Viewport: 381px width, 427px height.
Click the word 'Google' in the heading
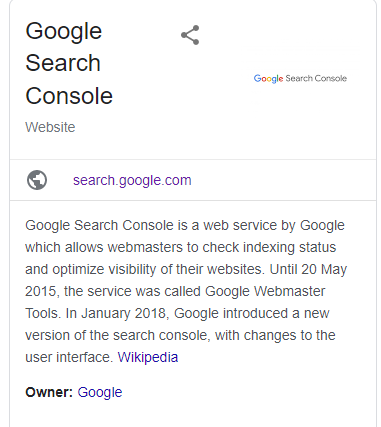(x=64, y=32)
